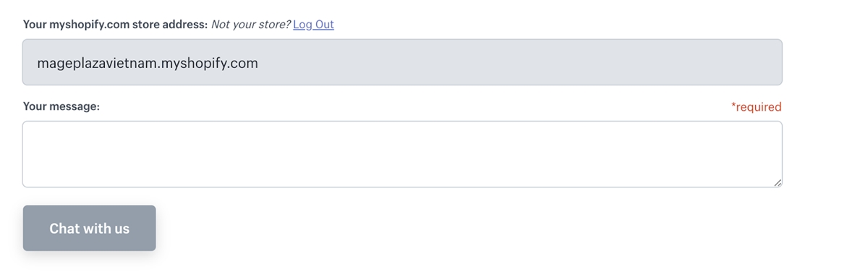868x280 pixels.
Task: Click the "Not your store?" text
Action: click(x=250, y=25)
